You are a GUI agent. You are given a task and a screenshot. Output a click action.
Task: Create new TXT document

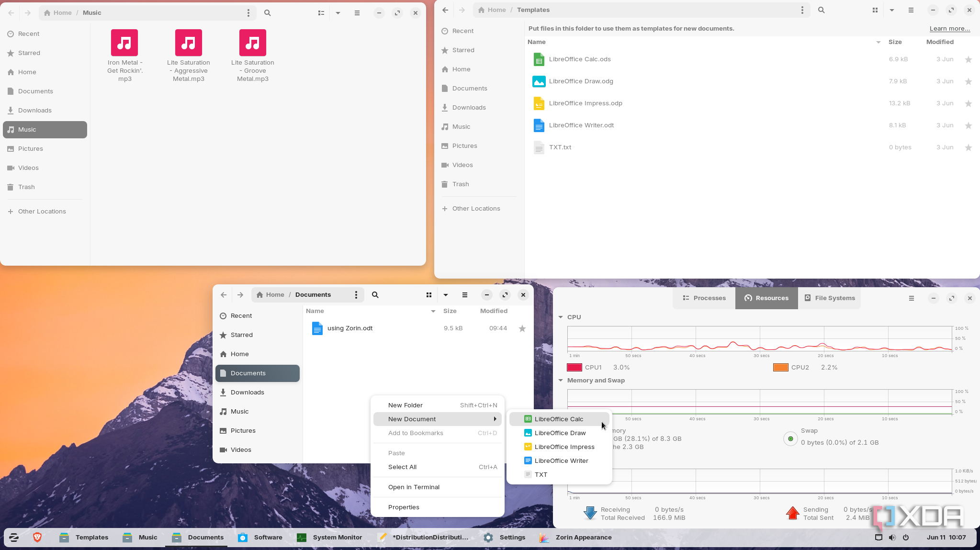click(x=559, y=475)
